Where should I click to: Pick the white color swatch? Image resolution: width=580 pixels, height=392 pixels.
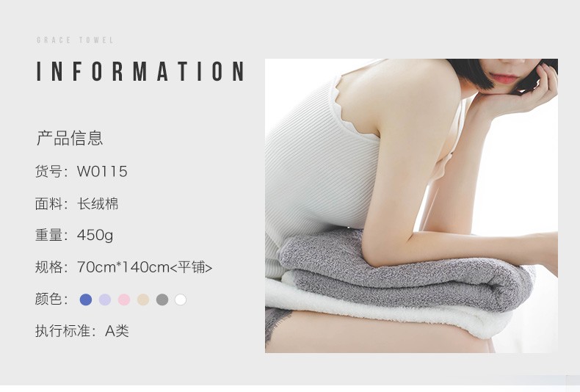click(181, 300)
